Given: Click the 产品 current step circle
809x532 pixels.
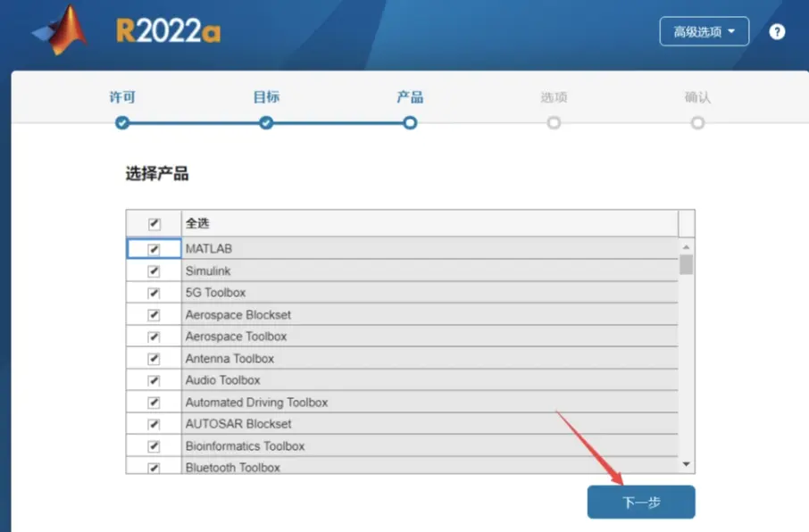Looking at the screenshot, I should 410,123.
